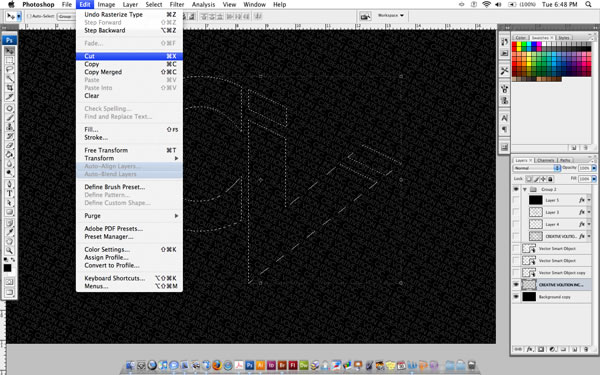Select the Lasso tool
The width and height of the screenshot is (600, 375).
pyautogui.click(x=10, y=69)
